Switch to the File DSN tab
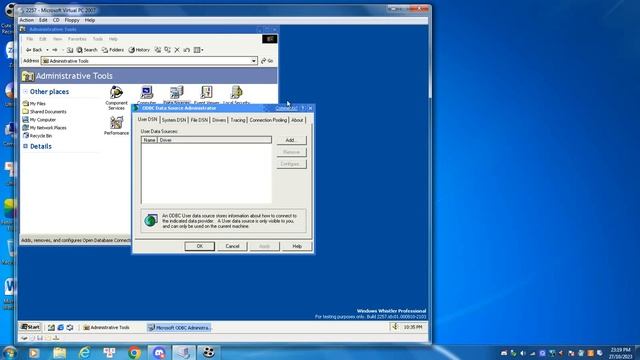Viewport: 640px width, 360px height. point(199,120)
